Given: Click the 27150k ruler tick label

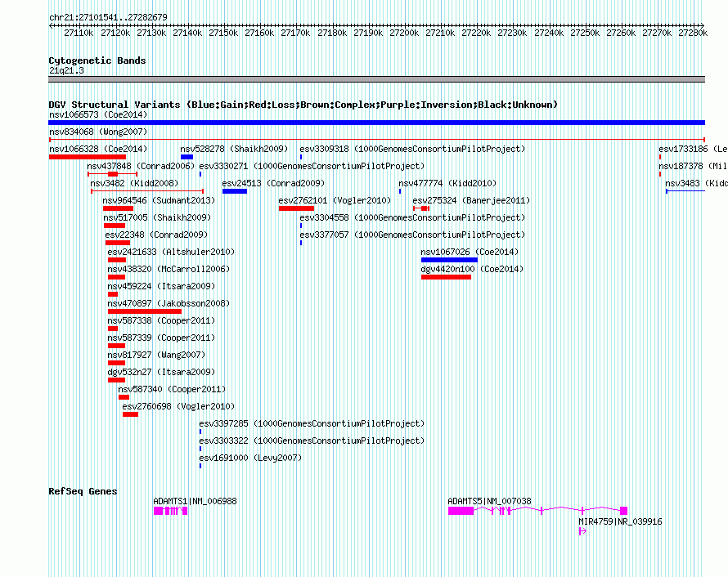Looking at the screenshot, I should 223,33.
